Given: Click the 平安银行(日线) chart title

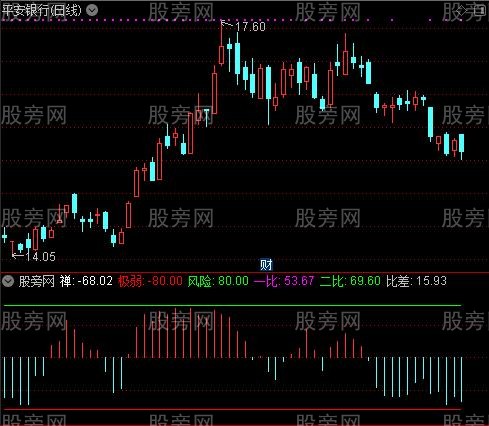Looking at the screenshot, I should click(42, 10).
